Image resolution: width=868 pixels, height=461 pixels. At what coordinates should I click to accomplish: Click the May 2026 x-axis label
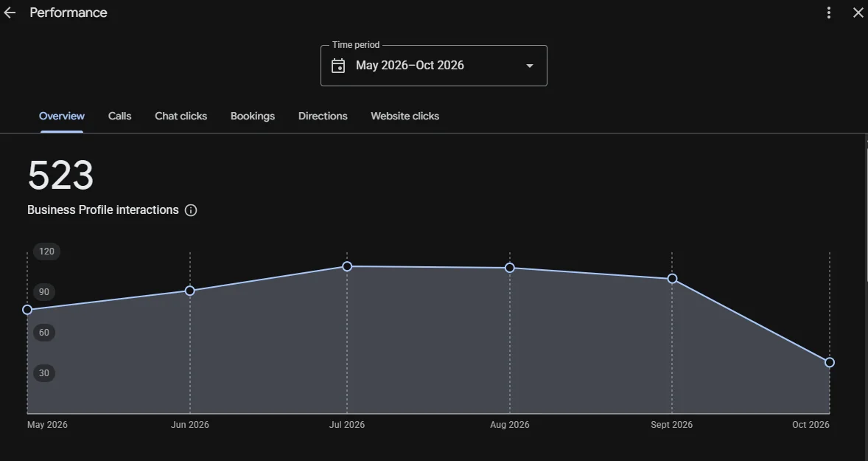click(x=47, y=424)
